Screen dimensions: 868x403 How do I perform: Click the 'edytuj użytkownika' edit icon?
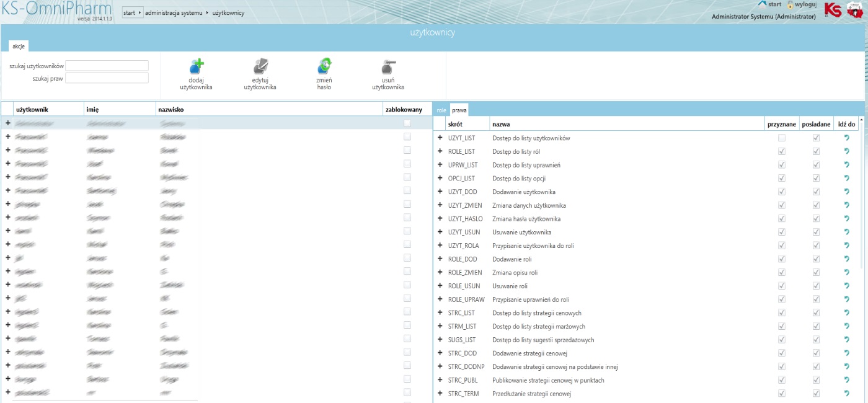260,66
